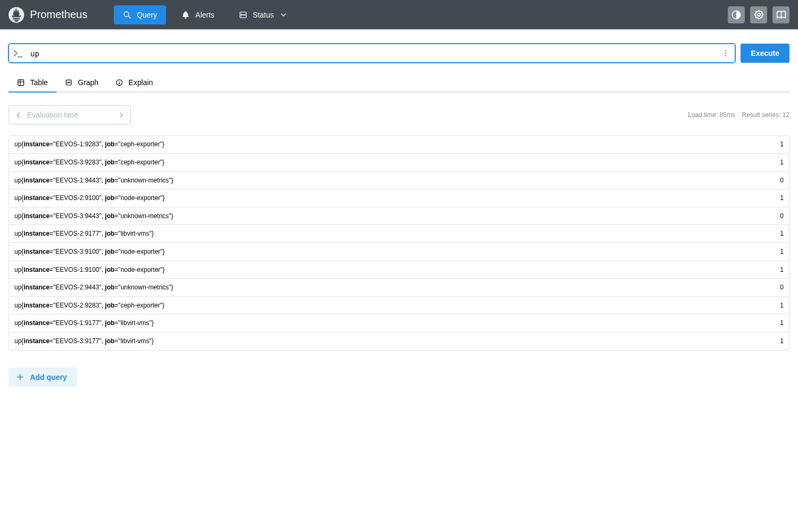This screenshot has width=798, height=532.
Task: Switch to the Graph tab
Action: (82, 82)
